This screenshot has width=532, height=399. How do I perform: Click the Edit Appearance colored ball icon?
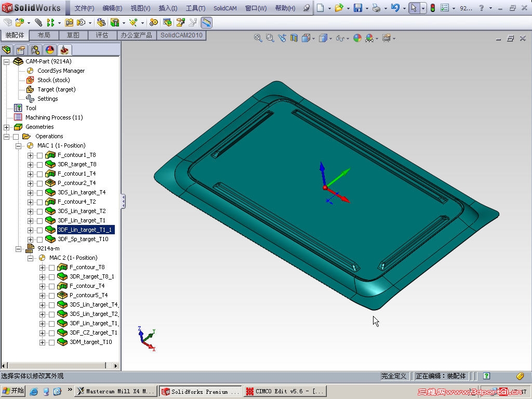click(357, 38)
